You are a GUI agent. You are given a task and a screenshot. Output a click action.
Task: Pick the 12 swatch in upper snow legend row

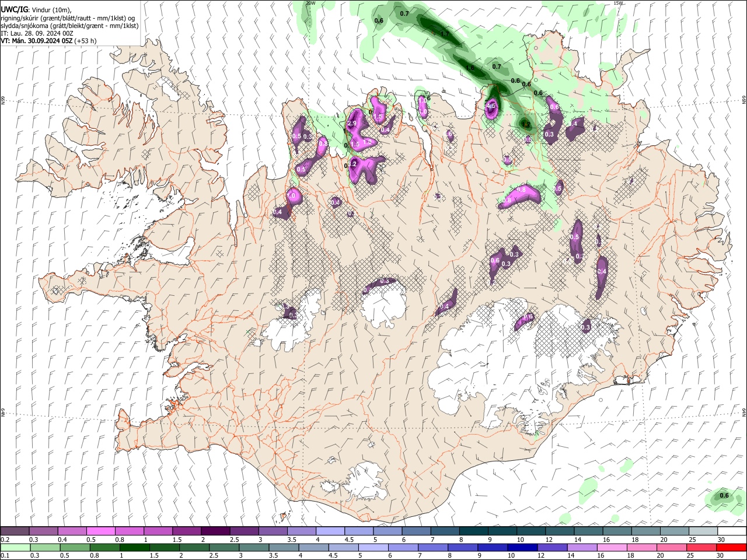(x=559, y=531)
